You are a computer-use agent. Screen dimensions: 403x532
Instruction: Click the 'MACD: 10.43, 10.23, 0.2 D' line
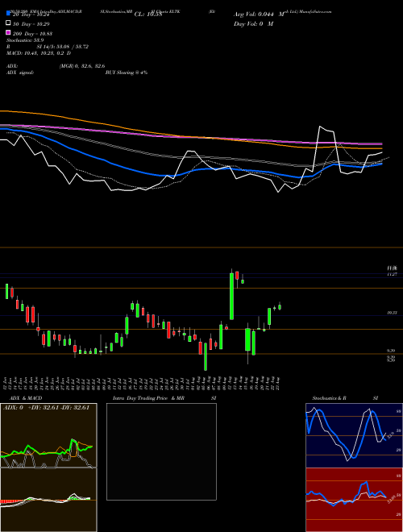pyautogui.click(x=39, y=53)
